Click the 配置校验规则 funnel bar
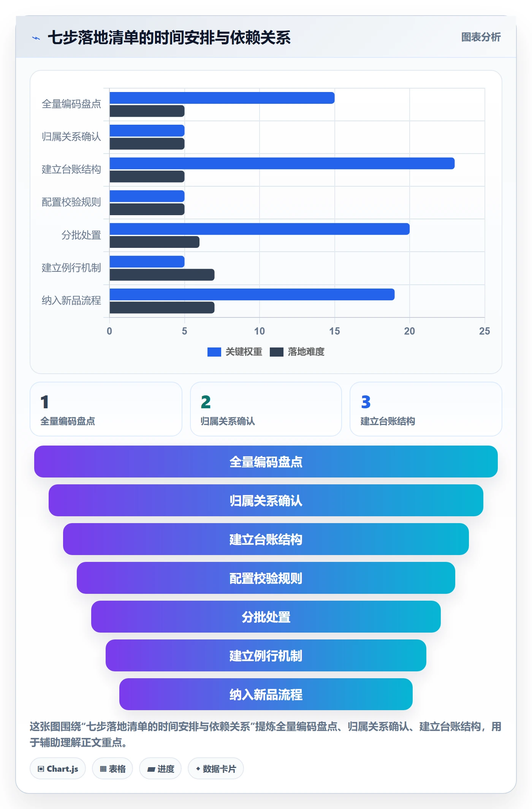Screen dimensions: 532x809 (266, 578)
